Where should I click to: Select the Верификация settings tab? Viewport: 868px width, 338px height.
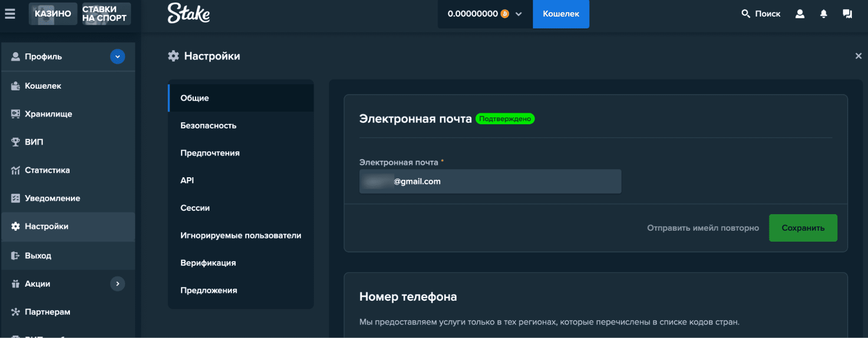click(x=241, y=263)
